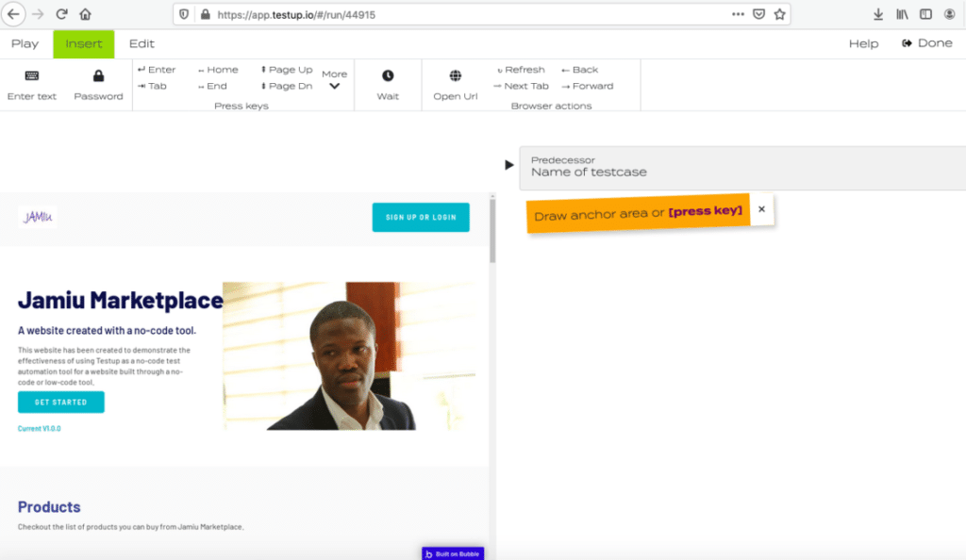Switch to the Play tab
The height and width of the screenshot is (560, 966).
(25, 43)
